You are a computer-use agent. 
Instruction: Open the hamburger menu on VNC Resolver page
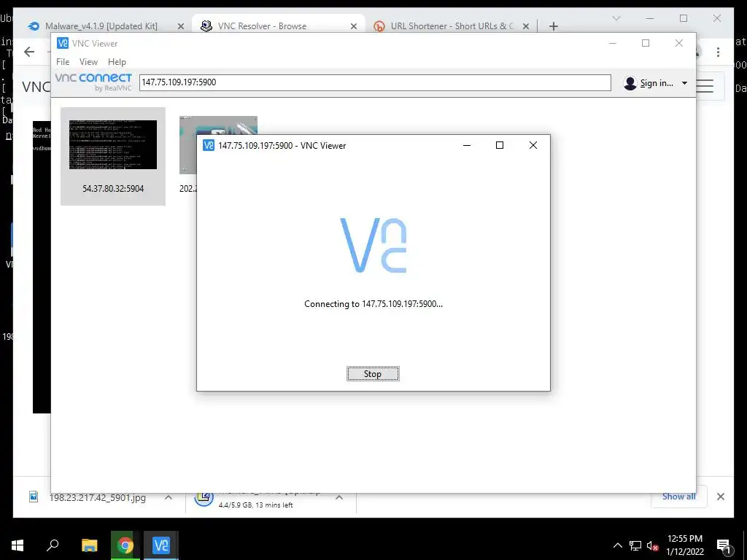(x=705, y=86)
